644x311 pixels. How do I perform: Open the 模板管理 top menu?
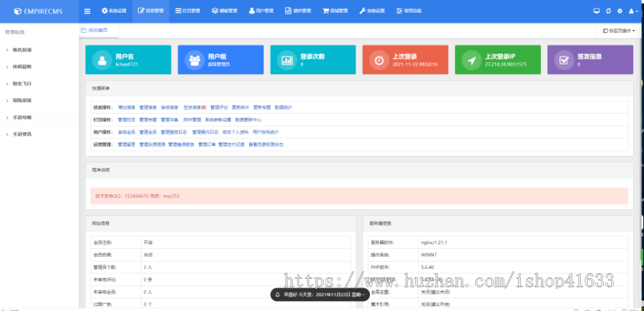click(224, 11)
